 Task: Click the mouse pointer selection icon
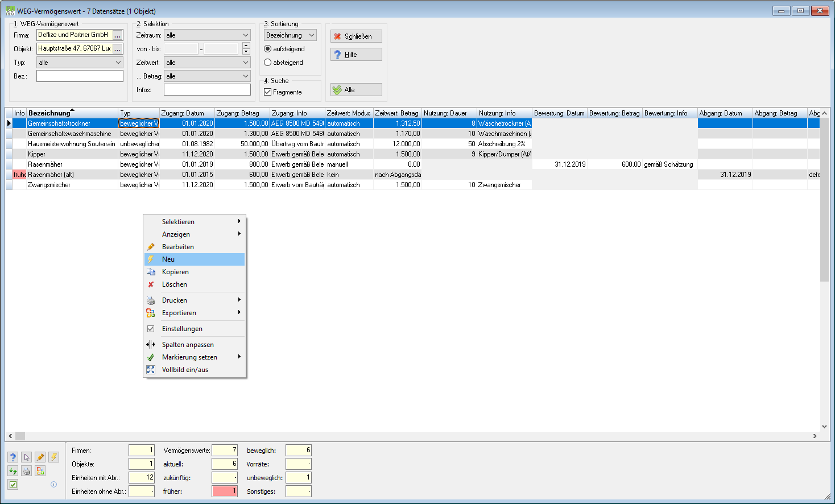click(x=27, y=457)
